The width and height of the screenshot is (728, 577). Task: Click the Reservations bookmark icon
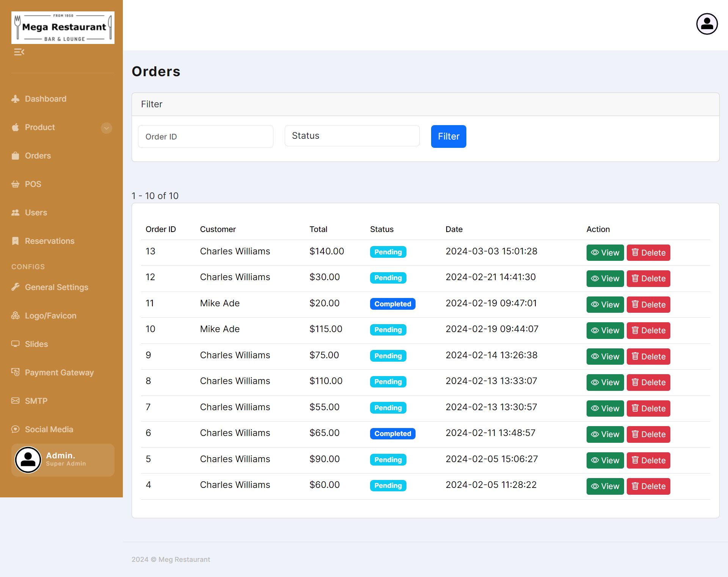(x=15, y=241)
